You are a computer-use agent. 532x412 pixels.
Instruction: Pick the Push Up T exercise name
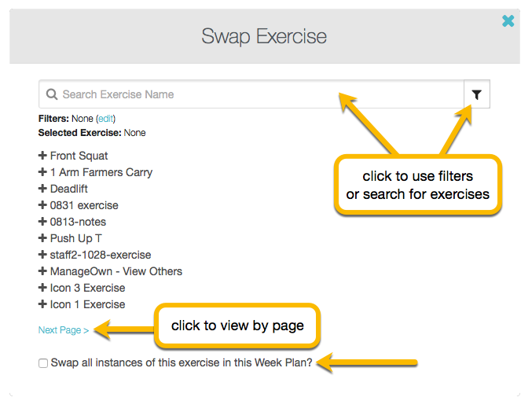[x=76, y=238]
